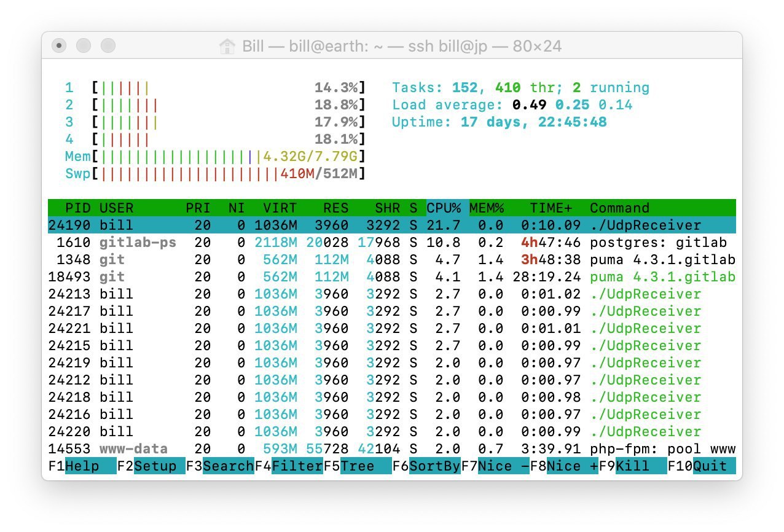Select UdpReceiver row with PID 24218
The width and height of the screenshot is (784, 532).
tap(392, 397)
